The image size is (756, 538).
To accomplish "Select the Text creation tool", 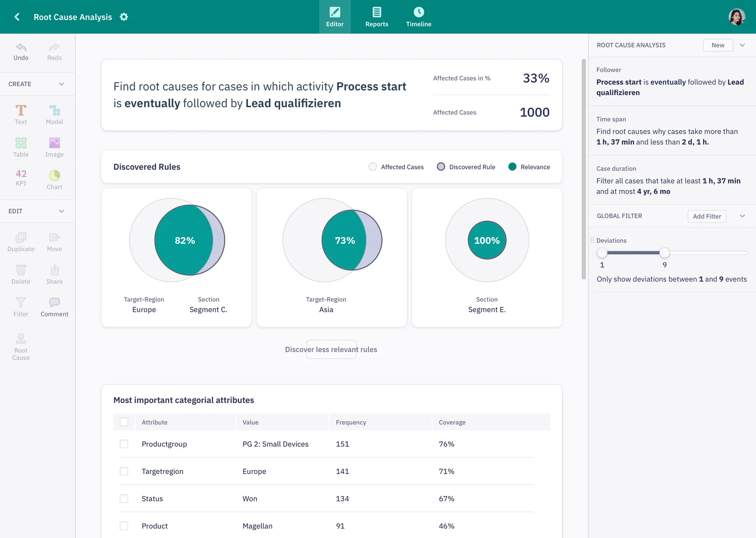I will click(x=21, y=115).
